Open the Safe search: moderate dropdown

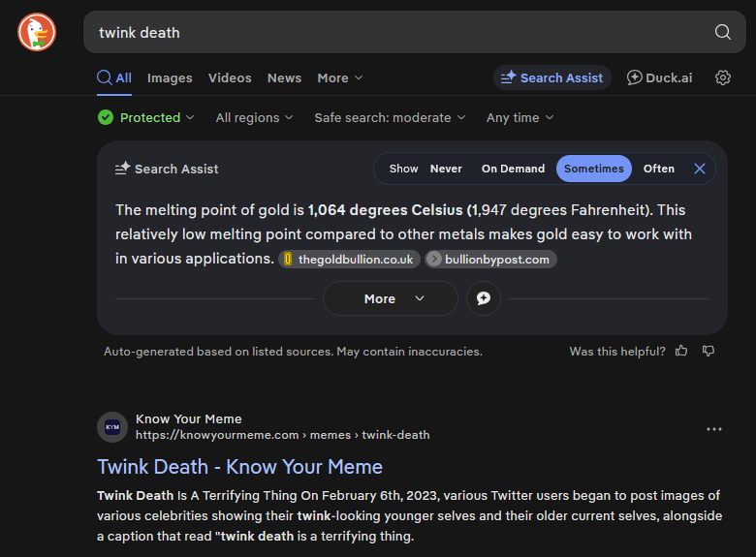click(x=390, y=117)
